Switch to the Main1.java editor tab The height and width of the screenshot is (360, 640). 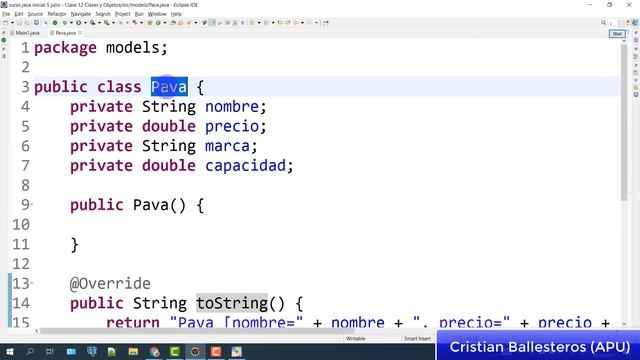click(25, 33)
